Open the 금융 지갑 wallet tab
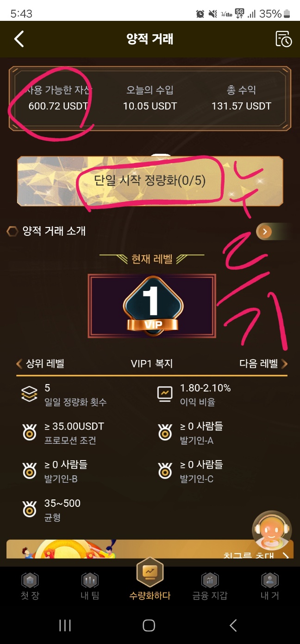The image size is (300, 644). 210,586
